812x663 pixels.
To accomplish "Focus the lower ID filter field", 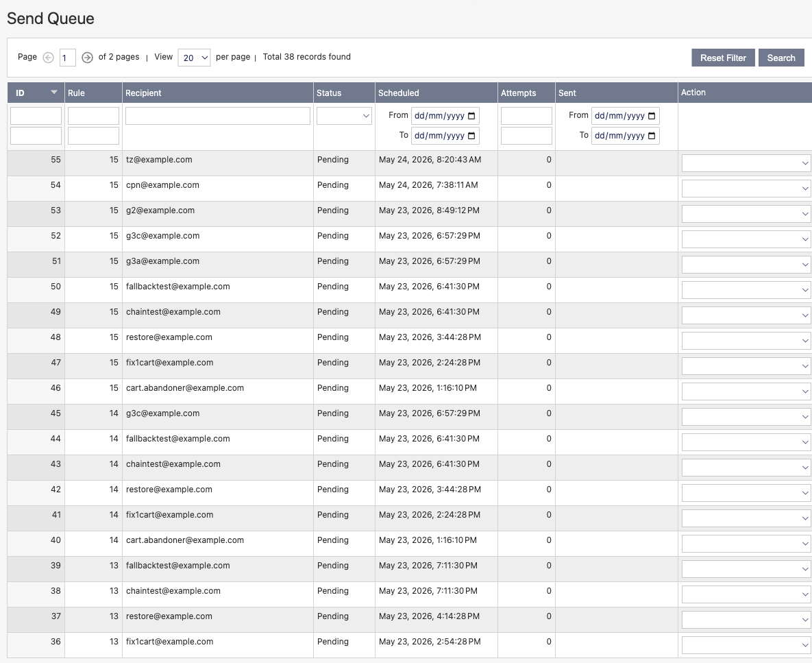I will click(x=36, y=136).
